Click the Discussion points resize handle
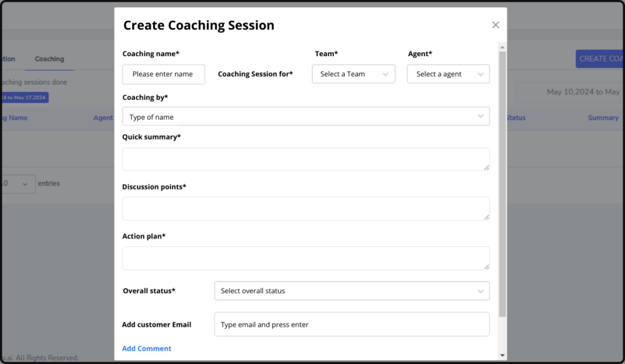 (486, 217)
